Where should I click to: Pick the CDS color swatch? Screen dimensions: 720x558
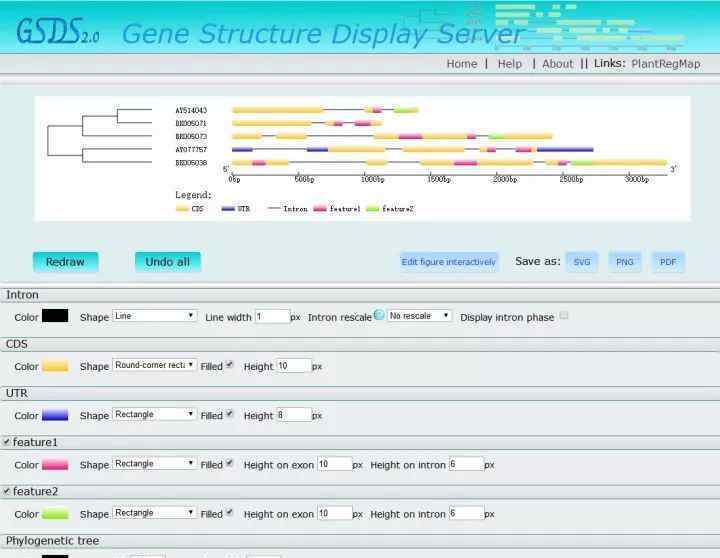coord(55,366)
